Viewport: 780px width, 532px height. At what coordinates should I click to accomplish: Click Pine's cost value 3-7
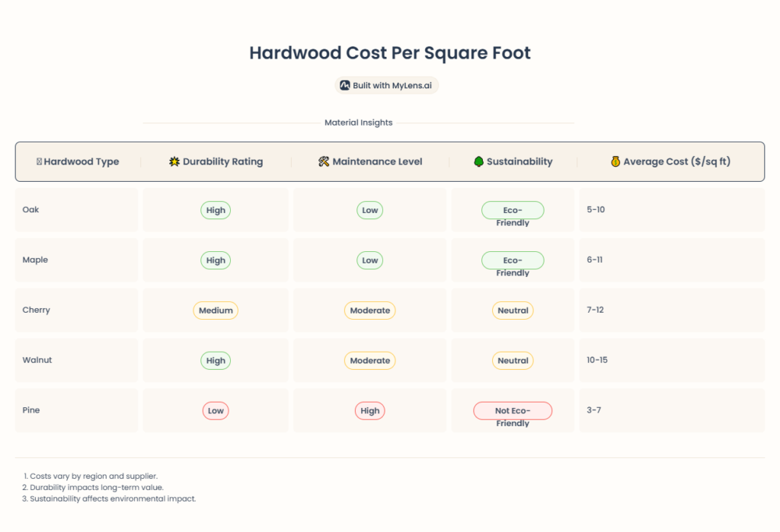tap(593, 410)
